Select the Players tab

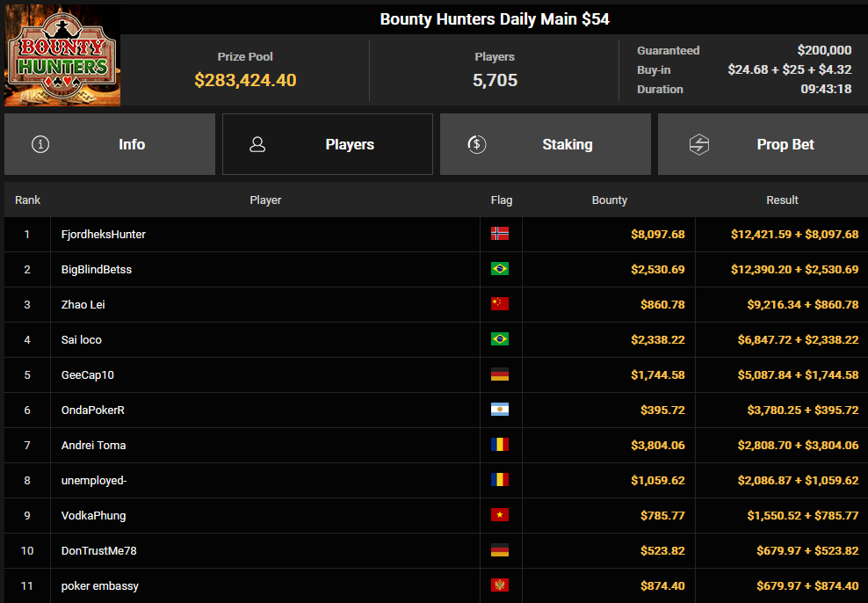tap(328, 144)
